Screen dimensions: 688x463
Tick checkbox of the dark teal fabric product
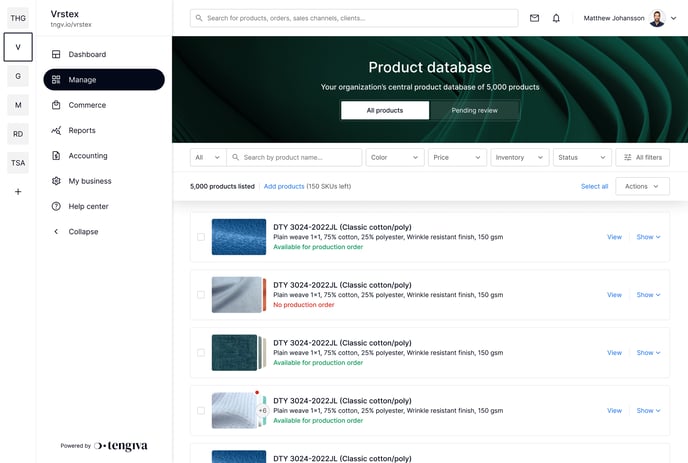tap(201, 353)
